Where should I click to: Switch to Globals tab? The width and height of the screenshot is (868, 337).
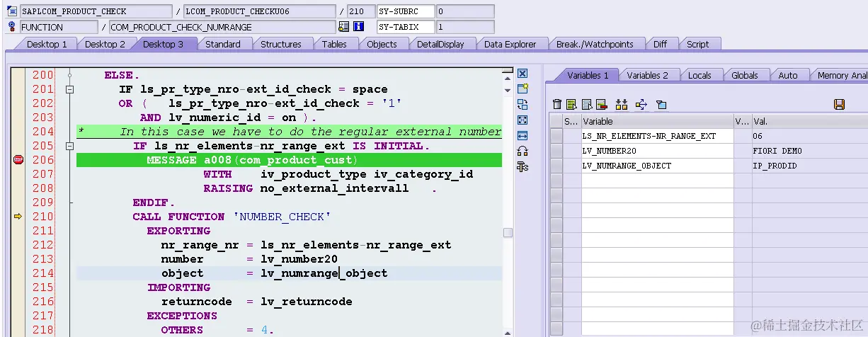pyautogui.click(x=745, y=75)
